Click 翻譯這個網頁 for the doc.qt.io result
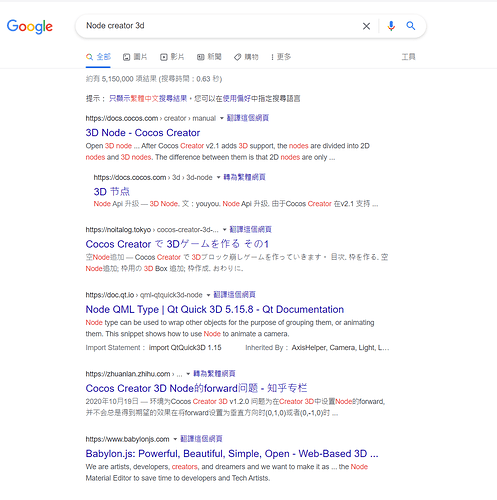Image resolution: width=497 pixels, height=500 pixels. [x=234, y=295]
